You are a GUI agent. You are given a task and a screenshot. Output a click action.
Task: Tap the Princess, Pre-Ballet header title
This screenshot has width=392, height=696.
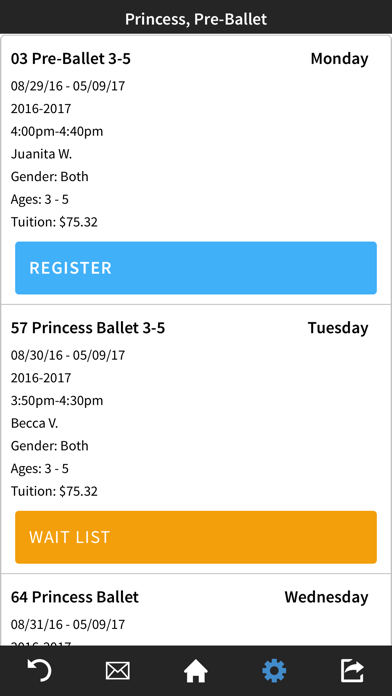(x=196, y=19)
